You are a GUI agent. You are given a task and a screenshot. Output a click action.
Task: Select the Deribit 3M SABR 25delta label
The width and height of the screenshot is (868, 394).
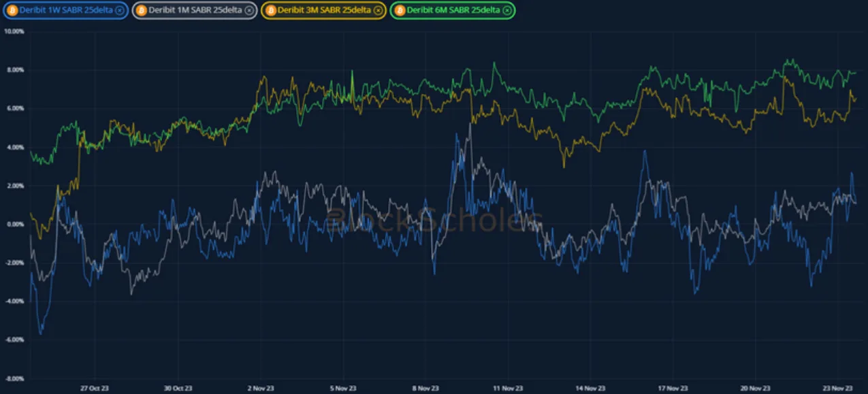pos(325,10)
